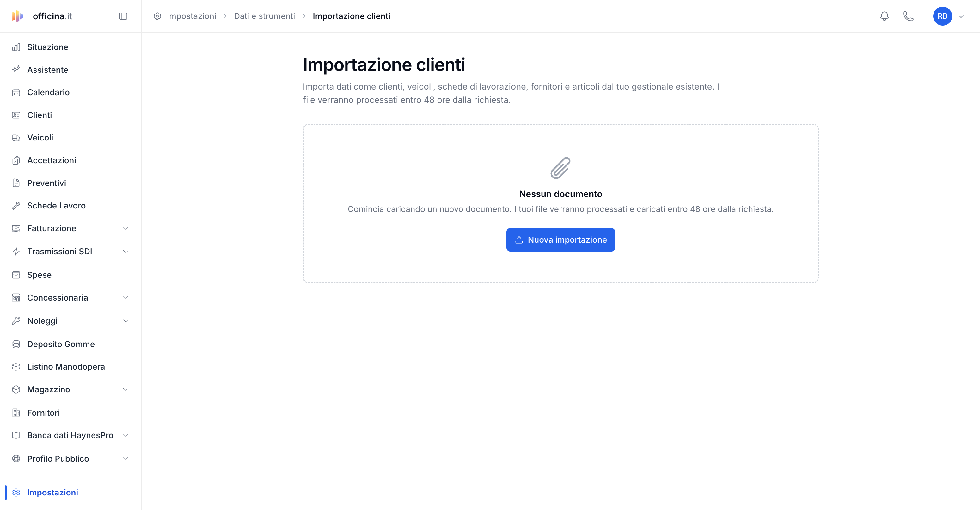The height and width of the screenshot is (510, 980).
Task: Click the Trasmissioni SDI lightning icon
Action: pyautogui.click(x=16, y=252)
